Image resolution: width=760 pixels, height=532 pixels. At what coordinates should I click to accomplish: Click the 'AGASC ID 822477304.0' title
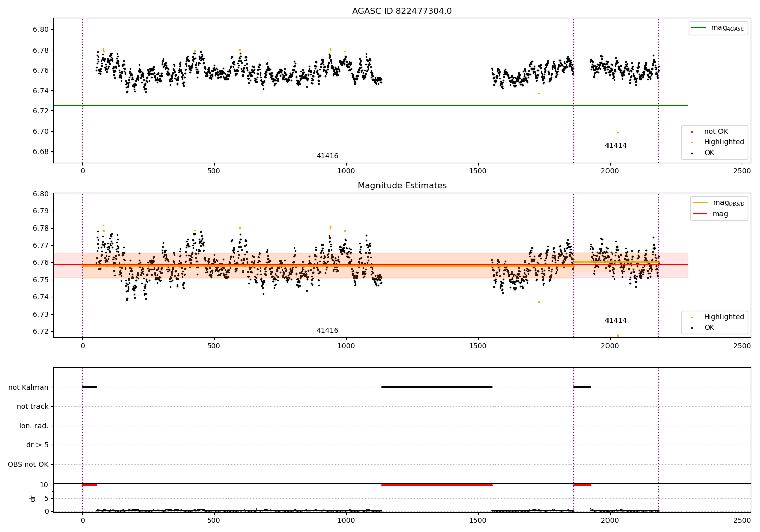click(x=402, y=11)
